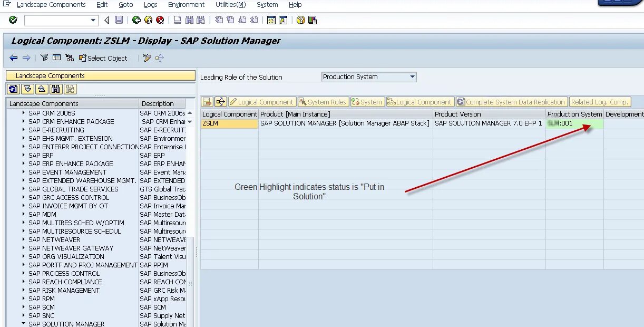Image resolution: width=644 pixels, height=327 pixels.
Task: Expand the SAP GRC ACCESS CONTROL node
Action: pyautogui.click(x=24, y=197)
